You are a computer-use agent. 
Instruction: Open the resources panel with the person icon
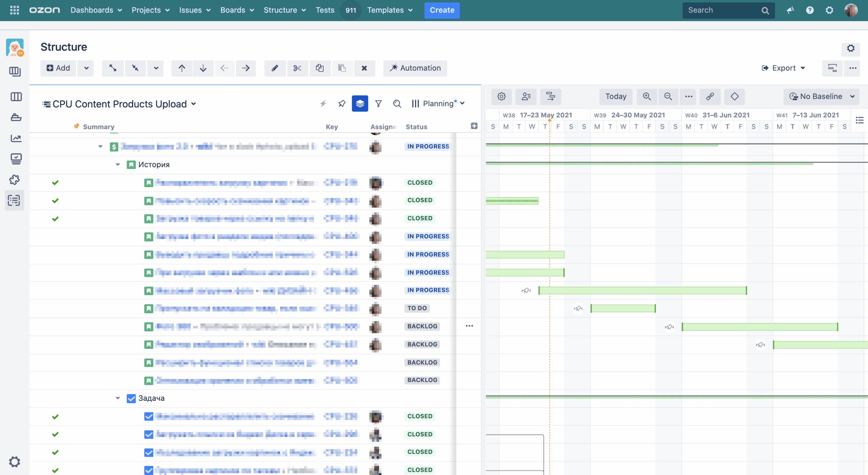(x=526, y=97)
